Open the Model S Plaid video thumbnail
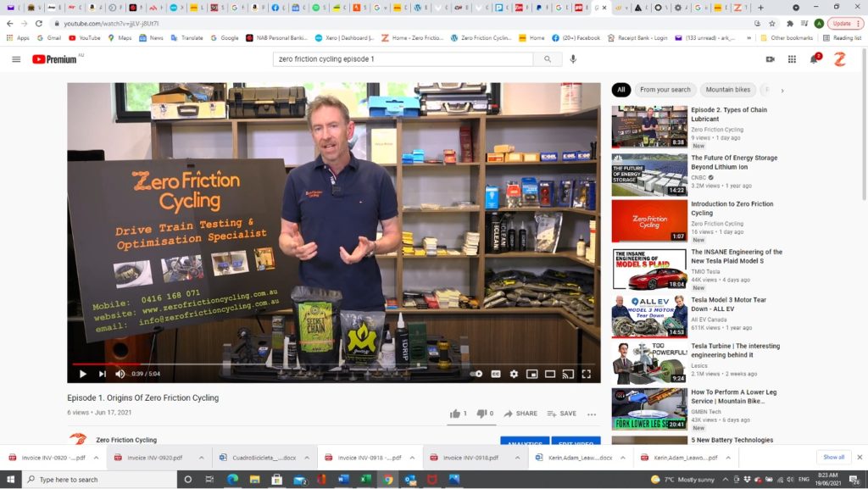The height and width of the screenshot is (489, 868). [x=649, y=270]
